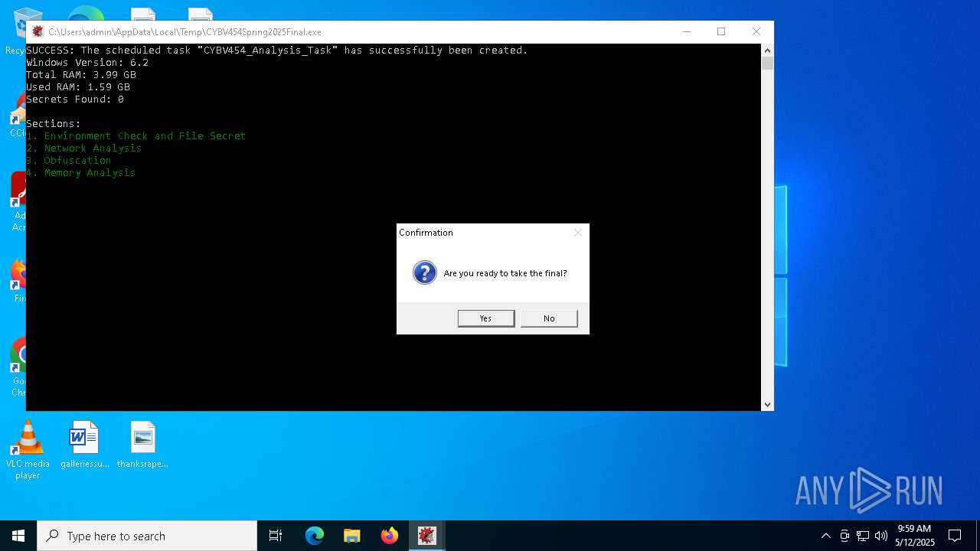Open Task View from the taskbar
The width and height of the screenshot is (980, 551).
276,536
